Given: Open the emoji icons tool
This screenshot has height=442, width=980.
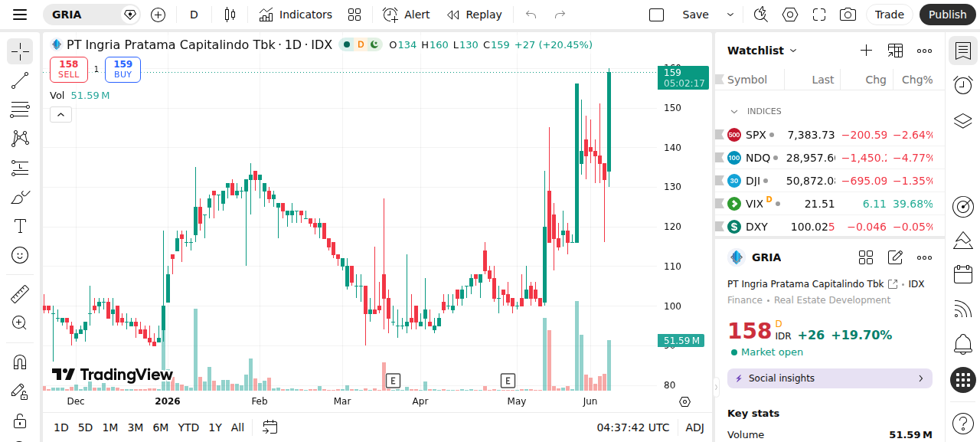Looking at the screenshot, I should [20, 255].
